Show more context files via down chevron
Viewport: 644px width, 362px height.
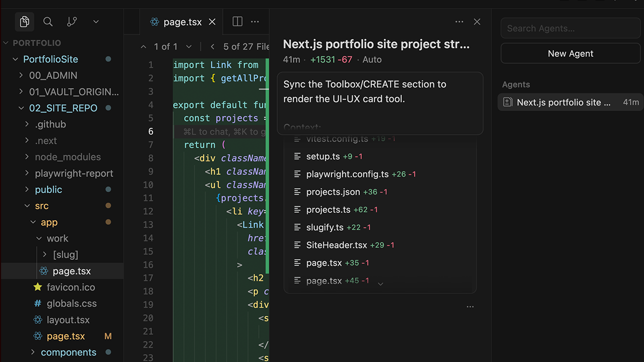(380, 284)
